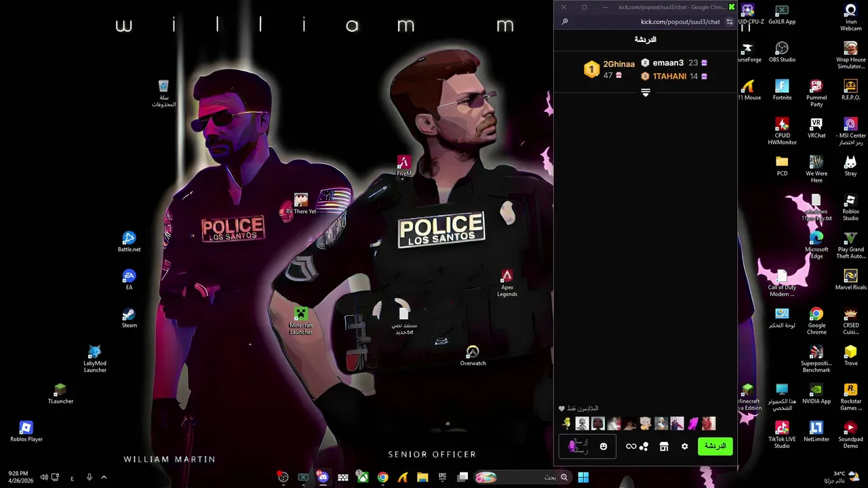Image resolution: width=868 pixels, height=488 pixels.
Task: Open 2Ghinaa's leaderboard entry
Action: coord(610,69)
